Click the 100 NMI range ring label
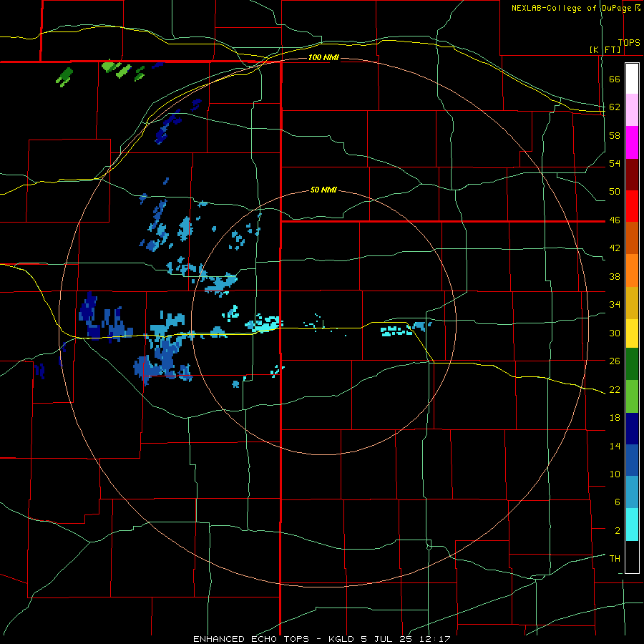Image resolution: width=644 pixels, height=644 pixels. click(323, 57)
